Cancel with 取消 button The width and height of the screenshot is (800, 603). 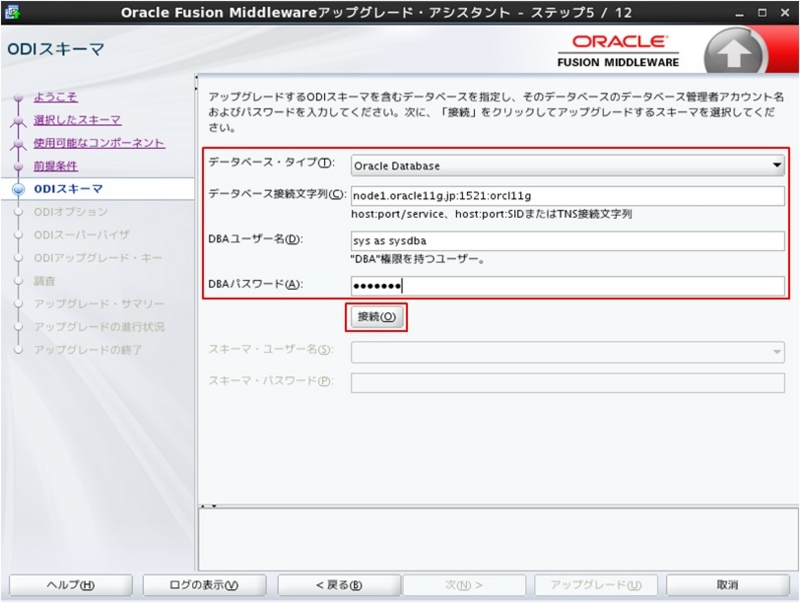(x=728, y=585)
